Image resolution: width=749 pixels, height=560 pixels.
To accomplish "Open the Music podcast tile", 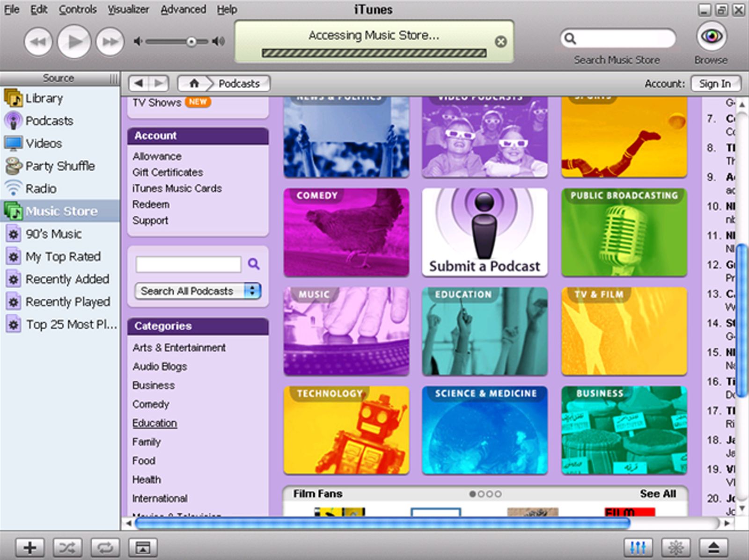I will pos(346,331).
